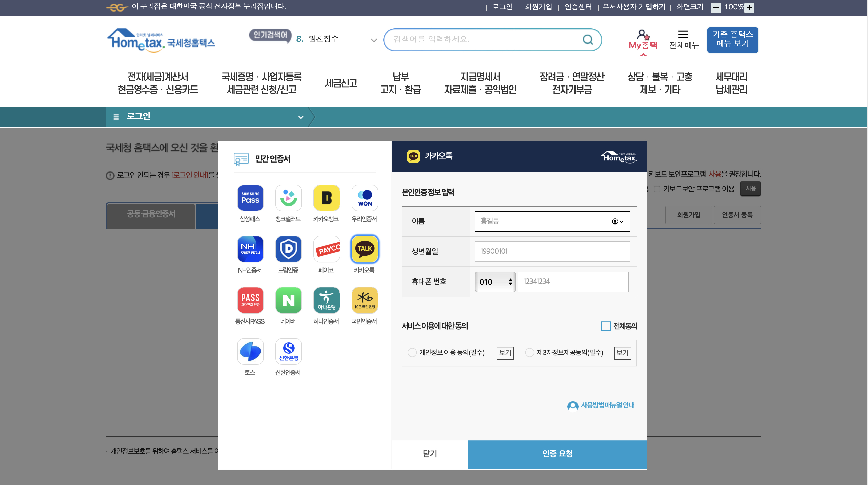Click the 인증 요청 button
The width and height of the screenshot is (868, 485).
click(x=557, y=454)
